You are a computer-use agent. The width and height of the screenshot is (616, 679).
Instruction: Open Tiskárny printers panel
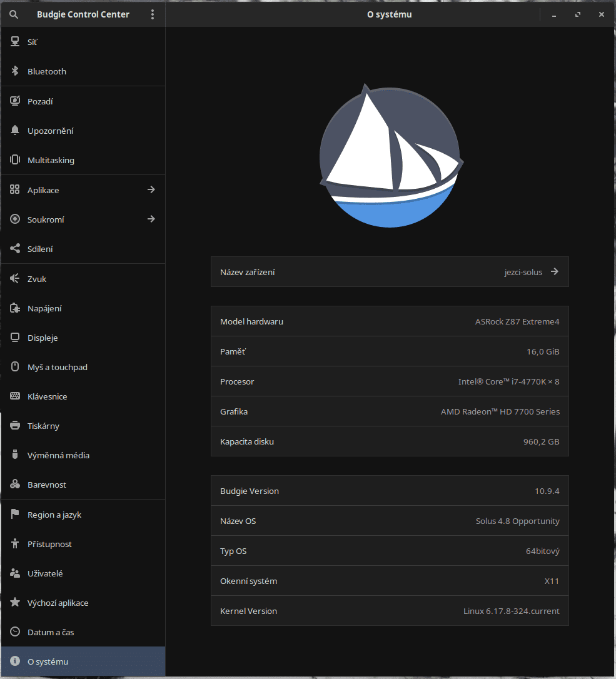coord(83,426)
